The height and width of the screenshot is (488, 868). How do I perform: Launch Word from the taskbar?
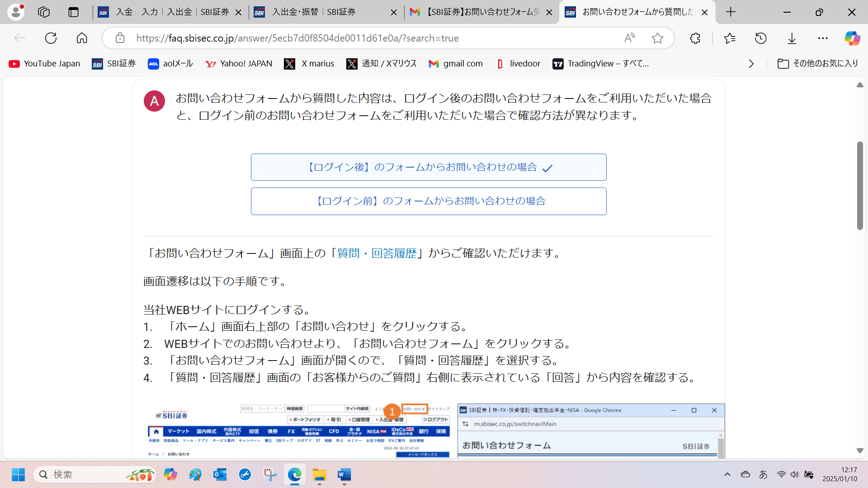344,475
